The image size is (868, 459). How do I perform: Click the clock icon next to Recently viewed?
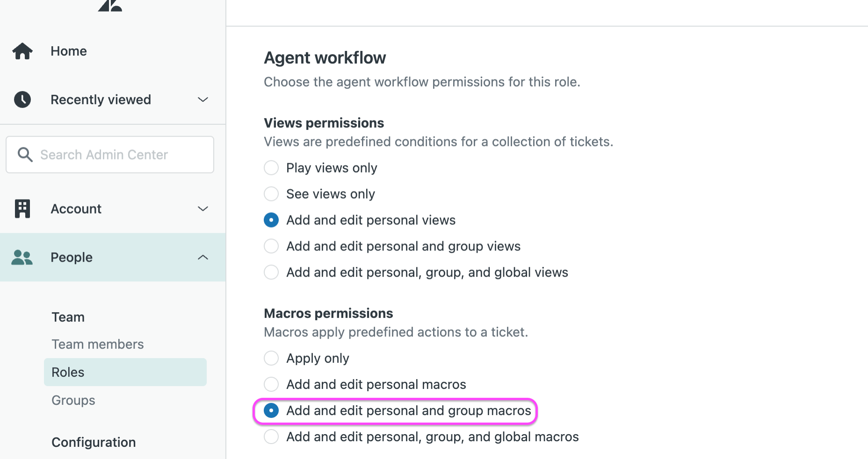tap(22, 99)
